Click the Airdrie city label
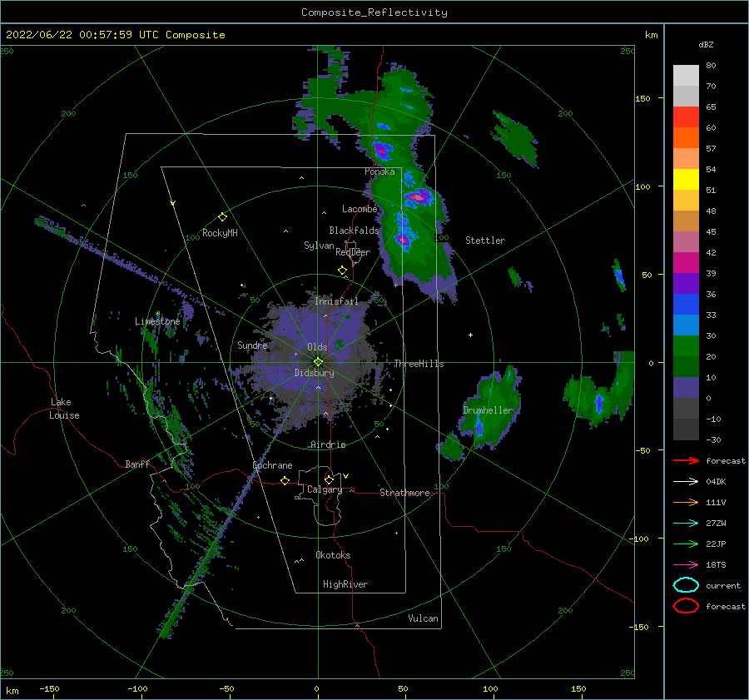The image size is (749, 700). [x=328, y=444]
